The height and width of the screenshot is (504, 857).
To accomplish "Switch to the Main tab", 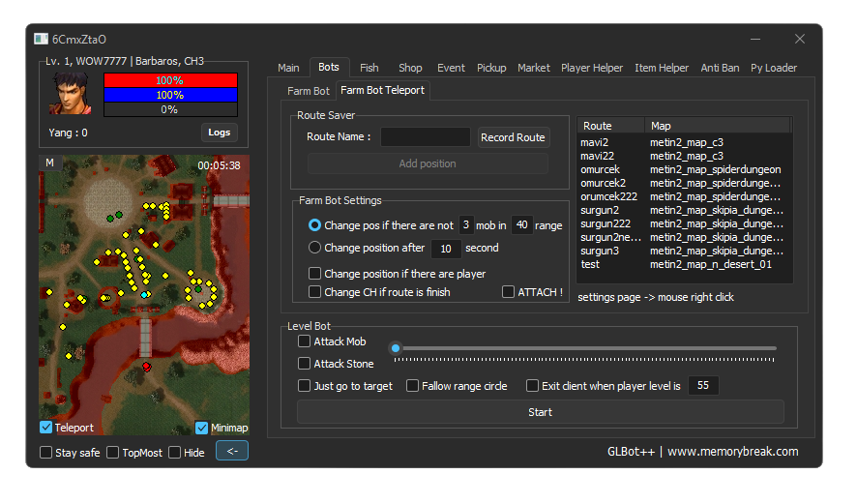I will [288, 68].
